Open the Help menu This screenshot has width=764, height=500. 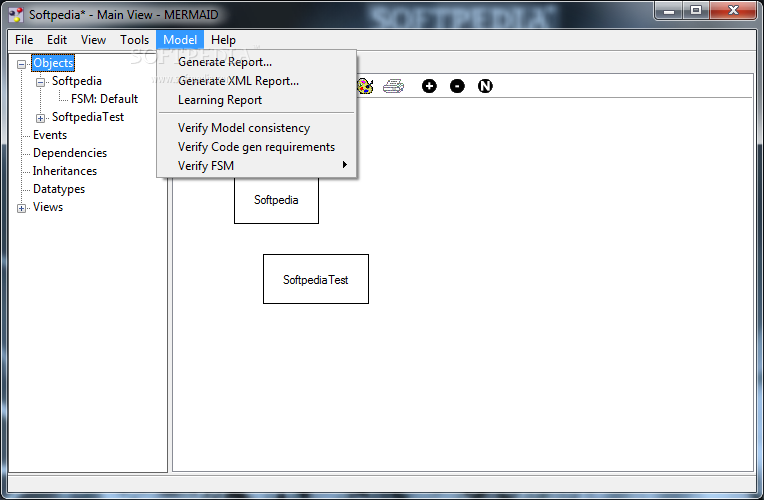[x=223, y=40]
